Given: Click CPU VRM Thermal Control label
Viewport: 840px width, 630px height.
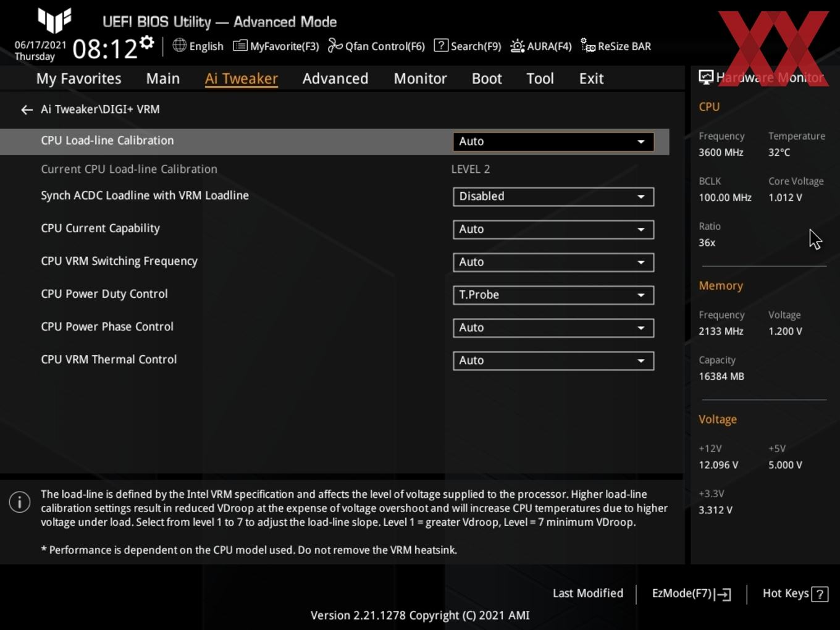Looking at the screenshot, I should click(109, 359).
